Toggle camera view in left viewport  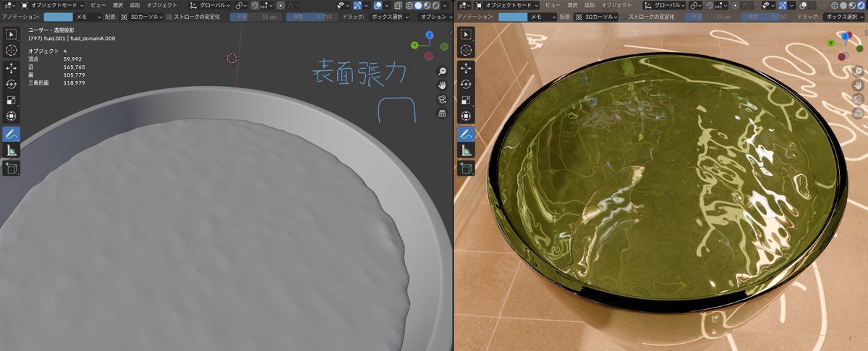pos(441,100)
